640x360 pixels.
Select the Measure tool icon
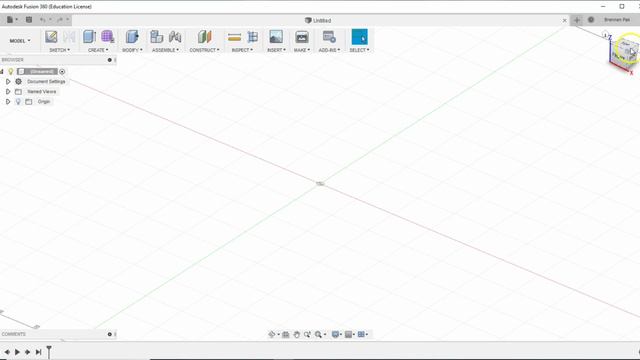click(234, 37)
